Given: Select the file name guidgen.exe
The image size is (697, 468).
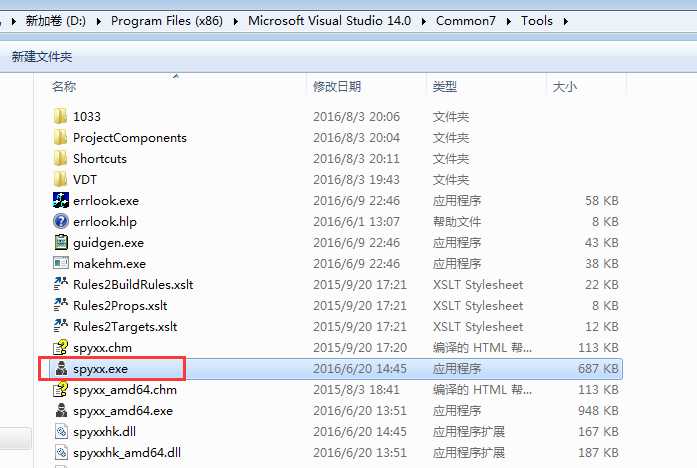Looking at the screenshot, I should tap(108, 243).
